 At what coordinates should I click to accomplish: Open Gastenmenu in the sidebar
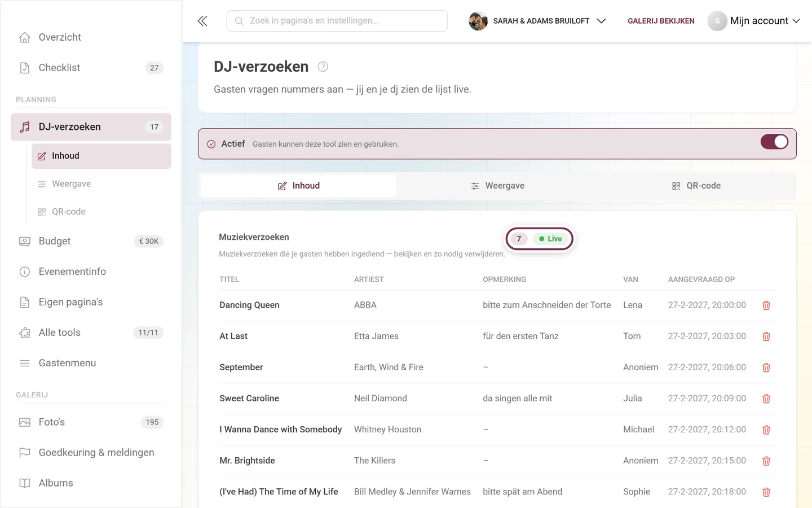coord(91,363)
